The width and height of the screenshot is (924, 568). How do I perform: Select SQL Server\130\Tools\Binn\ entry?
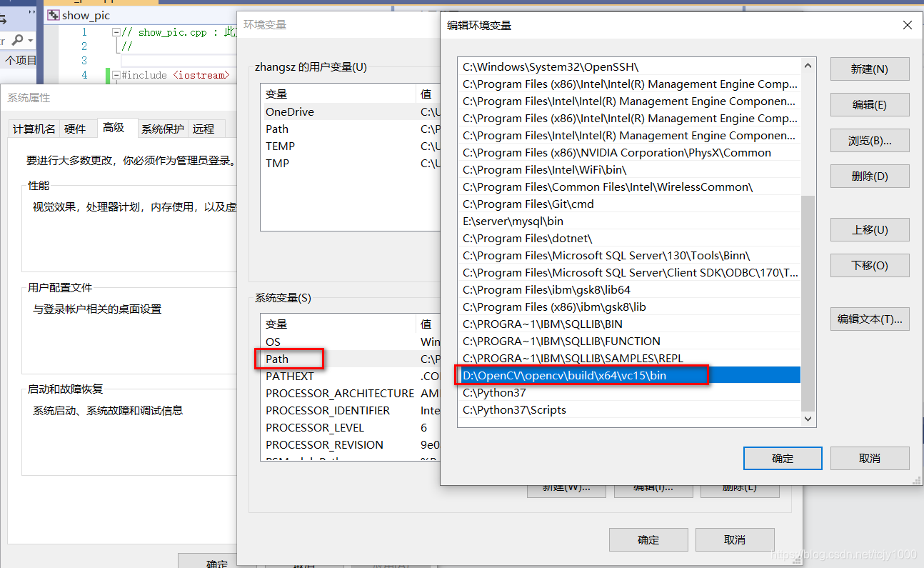(628, 255)
